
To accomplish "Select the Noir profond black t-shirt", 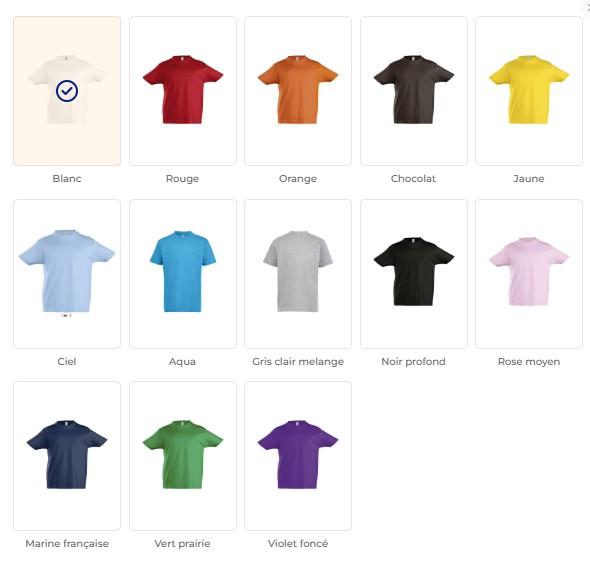I will point(414,274).
